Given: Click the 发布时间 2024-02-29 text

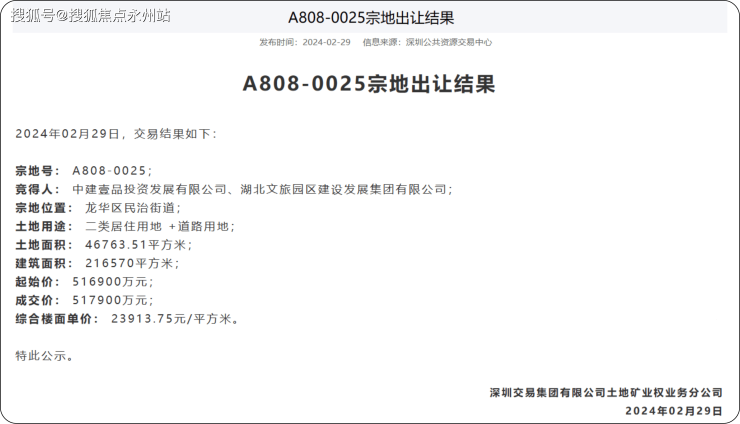Looking at the screenshot, I should (x=305, y=43).
